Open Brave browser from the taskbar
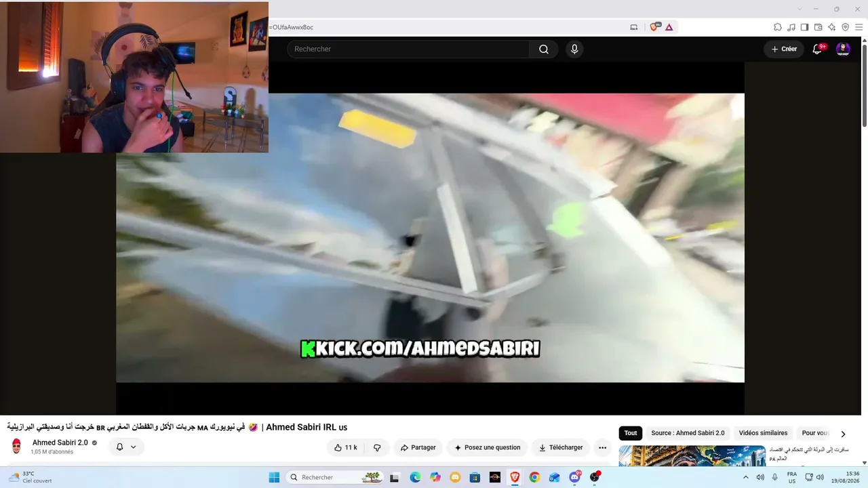 (515, 477)
